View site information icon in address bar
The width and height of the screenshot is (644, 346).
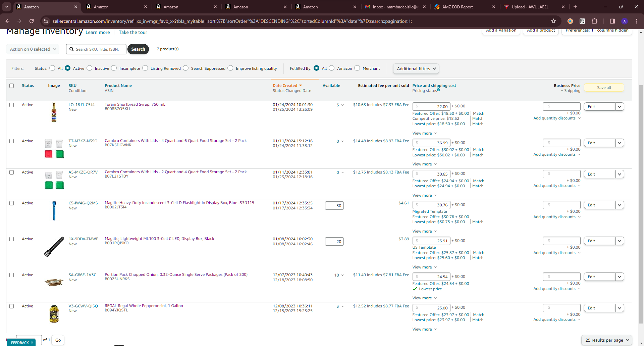(46, 21)
